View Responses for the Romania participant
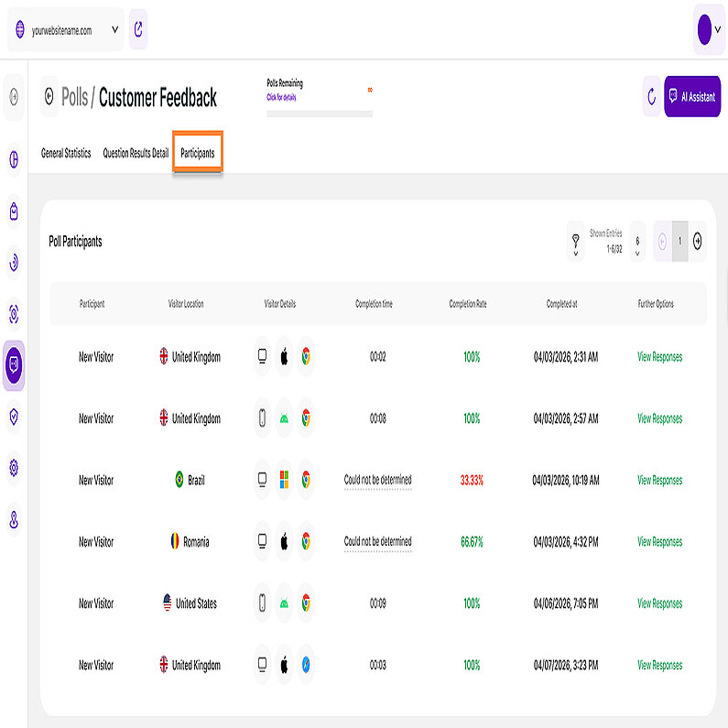 (659, 542)
